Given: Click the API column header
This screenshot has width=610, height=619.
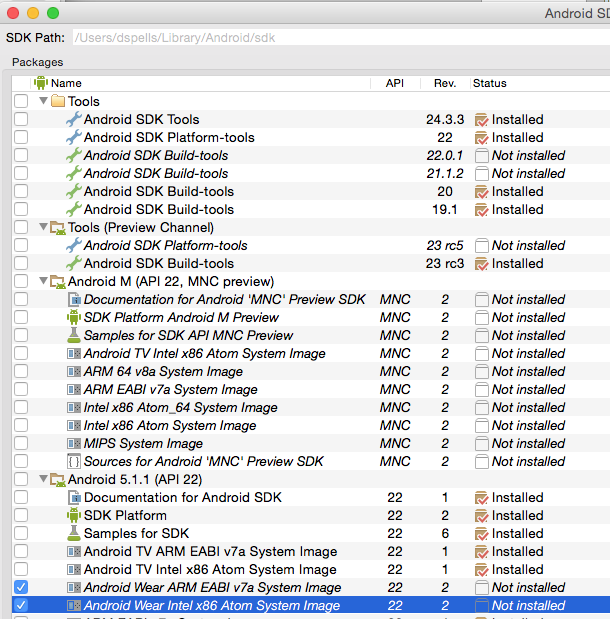Looking at the screenshot, I should (x=395, y=83).
